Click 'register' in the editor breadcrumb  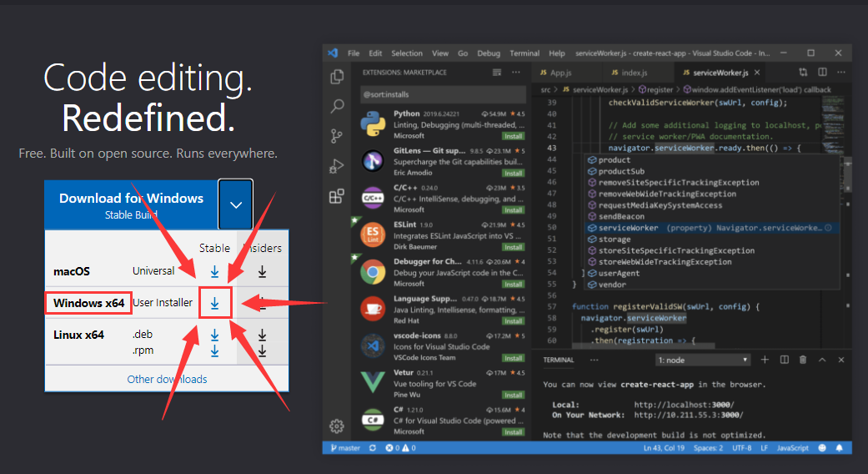click(x=656, y=89)
